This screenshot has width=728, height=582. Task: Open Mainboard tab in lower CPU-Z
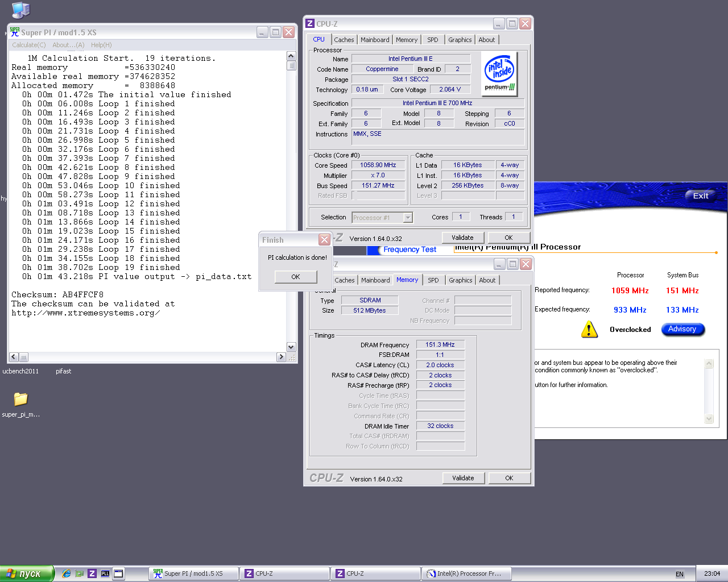tap(375, 280)
